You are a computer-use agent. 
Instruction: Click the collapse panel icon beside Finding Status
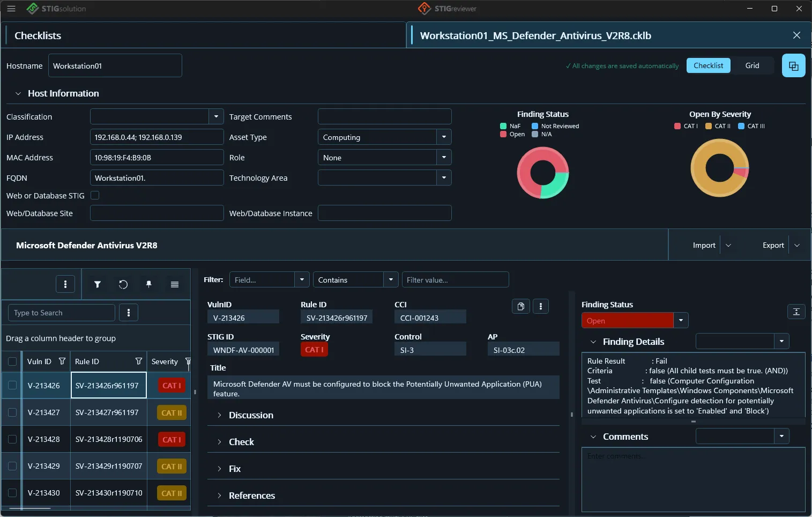click(x=796, y=312)
